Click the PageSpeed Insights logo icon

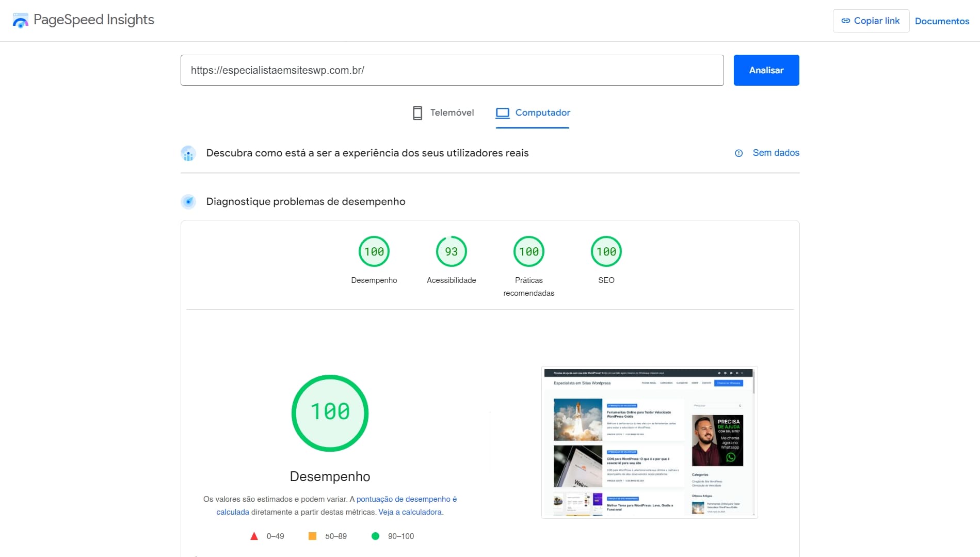21,21
